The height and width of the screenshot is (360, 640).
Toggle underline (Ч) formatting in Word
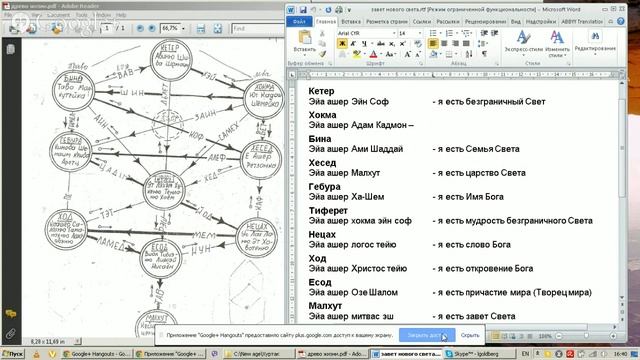coord(364,43)
